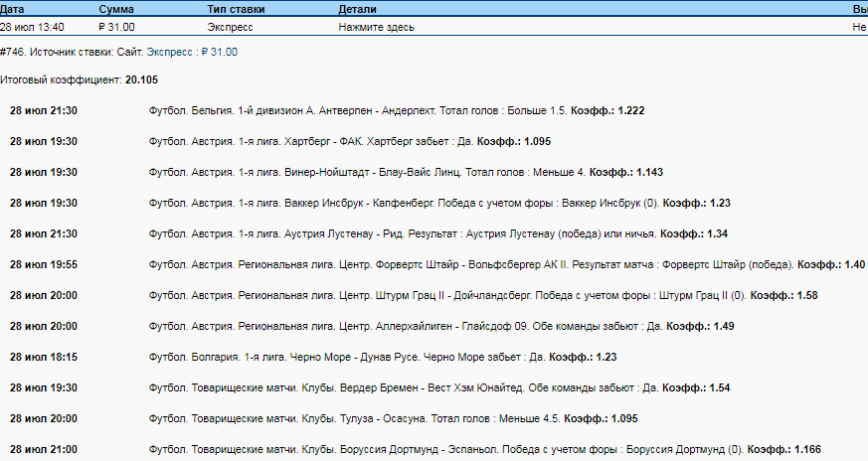The width and height of the screenshot is (868, 461).
Task: Select the Черно Море - Дунав Русе bet
Action: point(369,357)
